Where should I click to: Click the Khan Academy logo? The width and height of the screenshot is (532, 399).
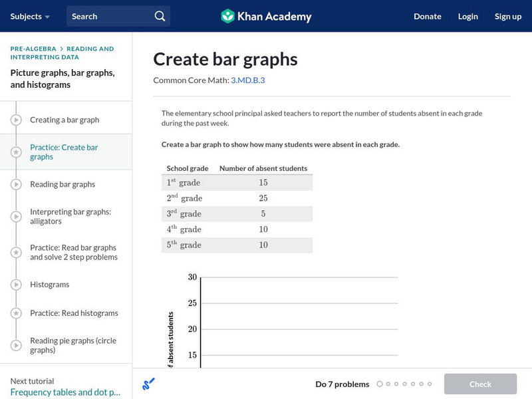tap(266, 16)
